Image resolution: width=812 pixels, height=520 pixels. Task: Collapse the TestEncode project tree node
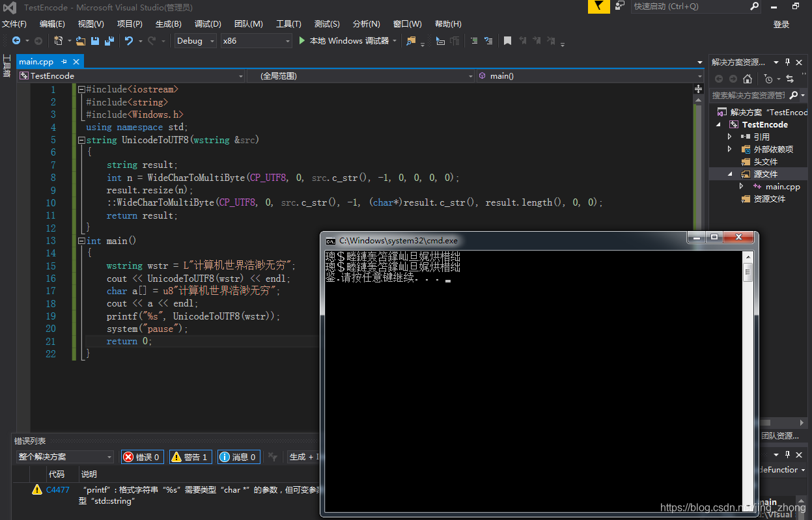[720, 124]
